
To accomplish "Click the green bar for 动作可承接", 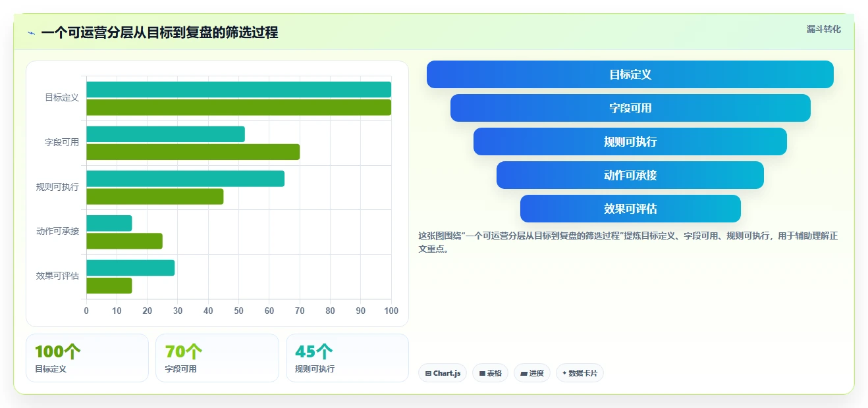I will point(124,241).
